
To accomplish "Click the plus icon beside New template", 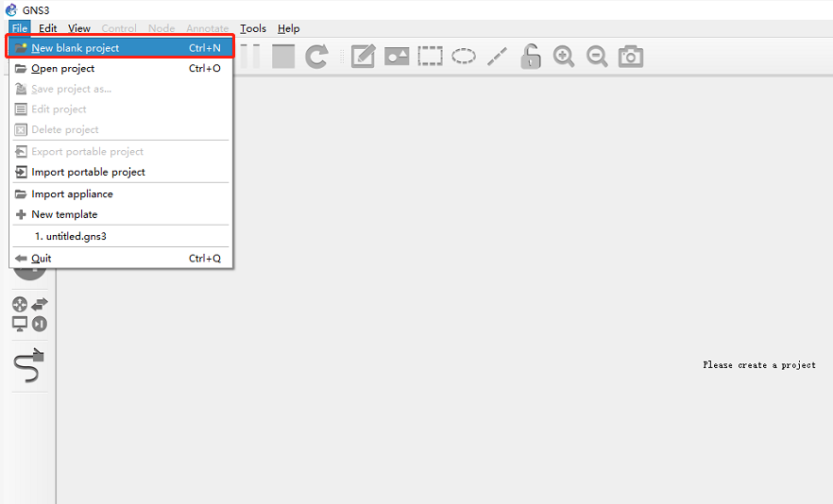I will coord(21,214).
